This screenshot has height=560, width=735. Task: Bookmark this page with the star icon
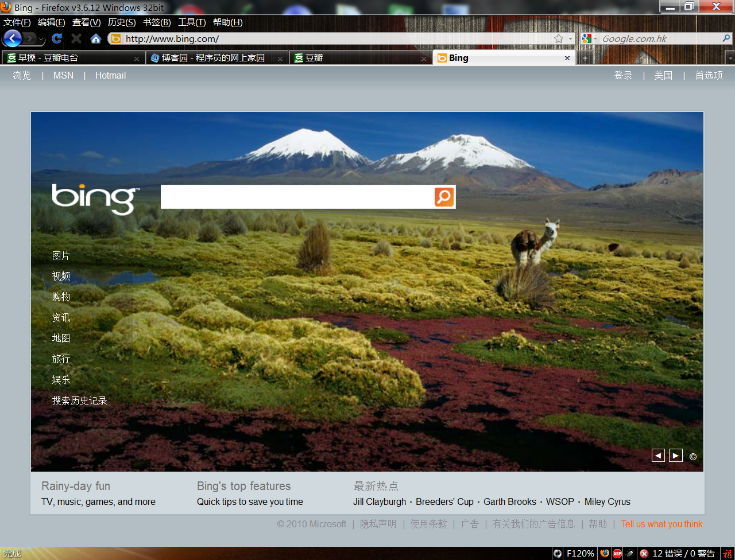pos(559,38)
